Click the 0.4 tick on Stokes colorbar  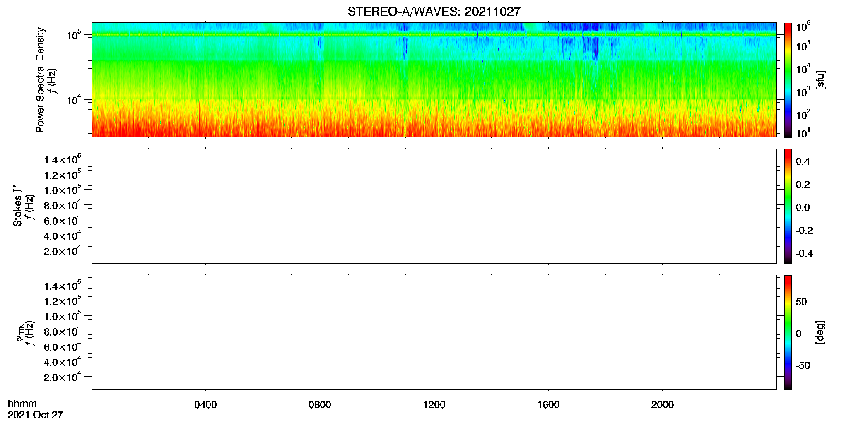803,162
